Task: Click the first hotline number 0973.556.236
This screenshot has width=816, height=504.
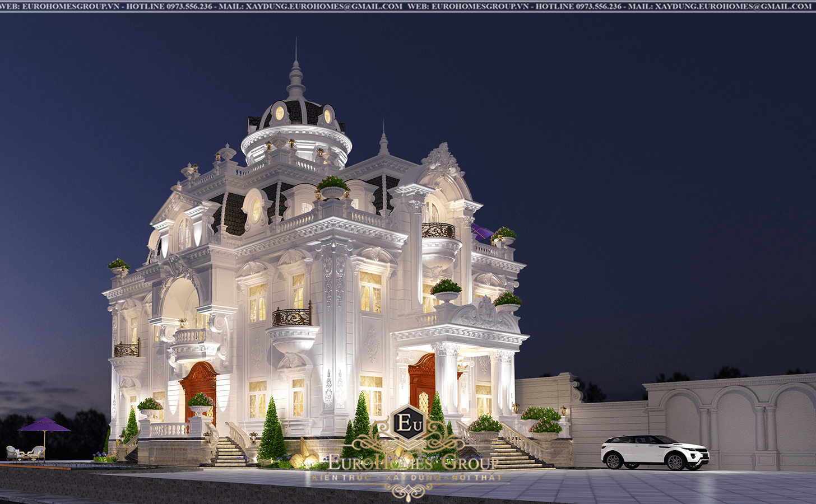Action: tap(189, 6)
